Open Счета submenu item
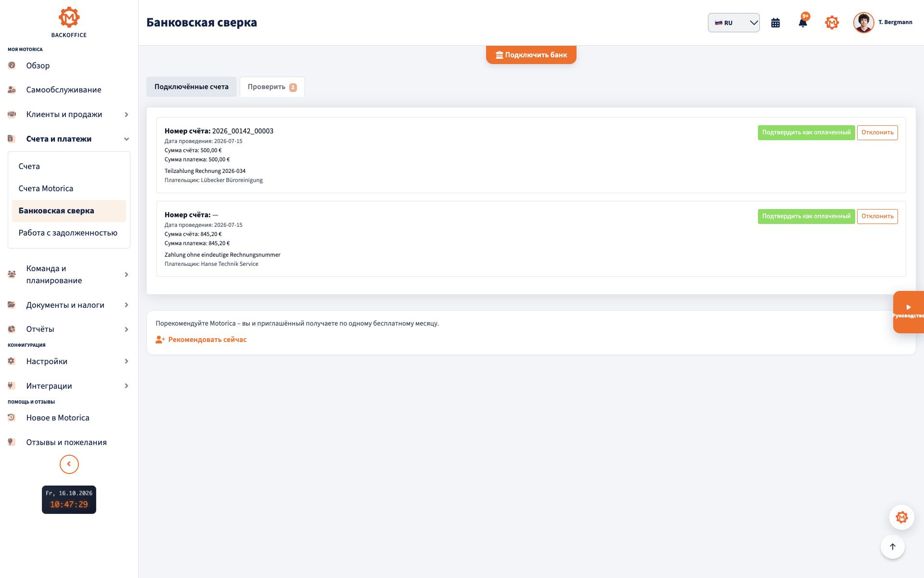This screenshot has width=924, height=578. [69, 166]
